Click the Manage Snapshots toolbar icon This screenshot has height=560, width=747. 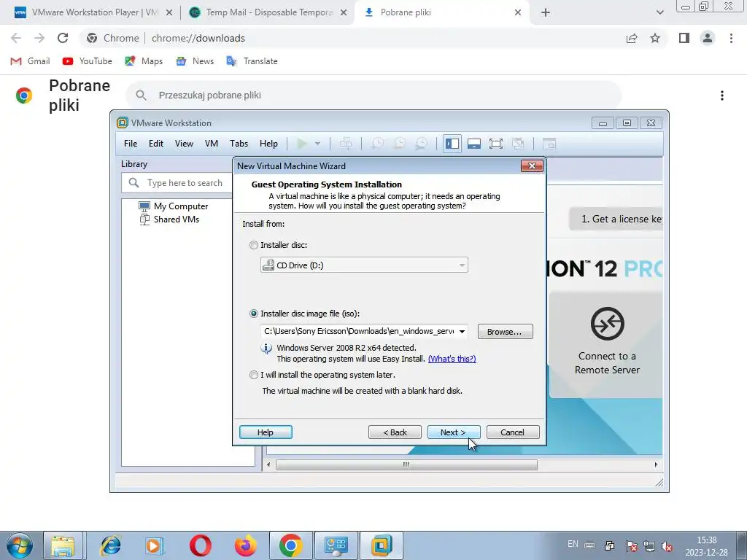coord(422,144)
